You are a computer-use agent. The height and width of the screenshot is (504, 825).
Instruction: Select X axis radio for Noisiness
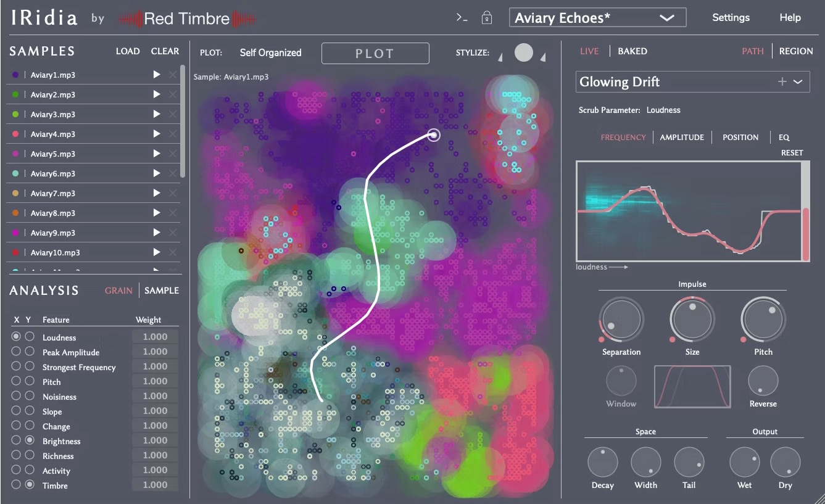tap(16, 396)
